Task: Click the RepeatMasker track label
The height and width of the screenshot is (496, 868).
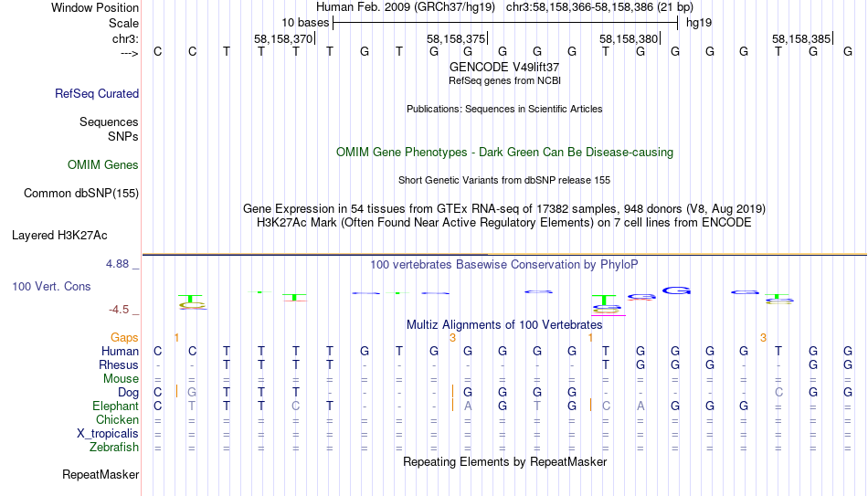Action: point(101,475)
